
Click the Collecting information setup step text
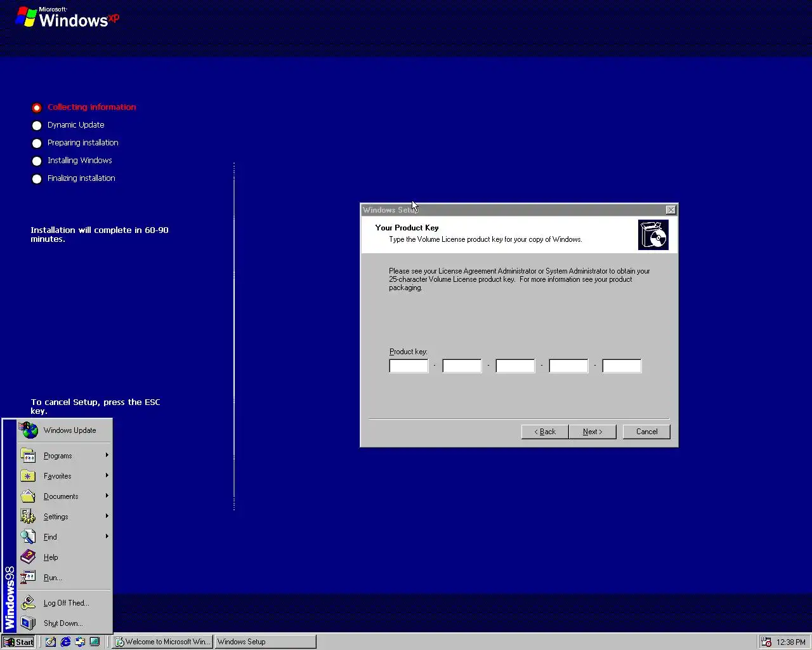[x=92, y=107]
